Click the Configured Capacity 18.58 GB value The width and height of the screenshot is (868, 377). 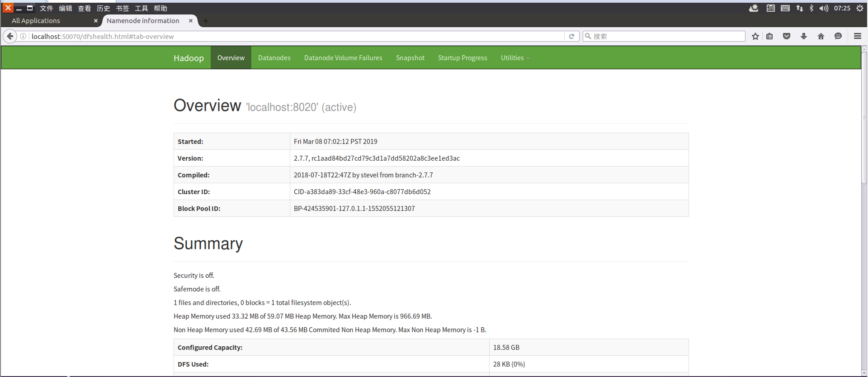click(589, 347)
